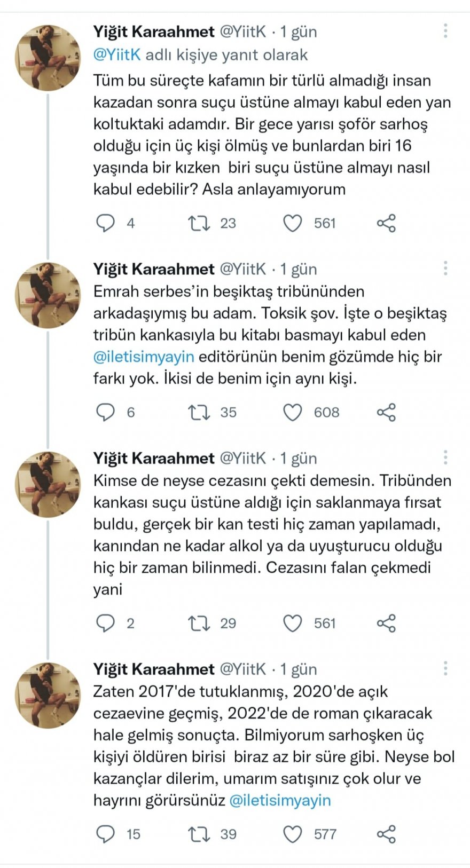Screen dimensions: 470x868
Task: Reply to the tweet with 6 replies
Action: click(x=105, y=412)
